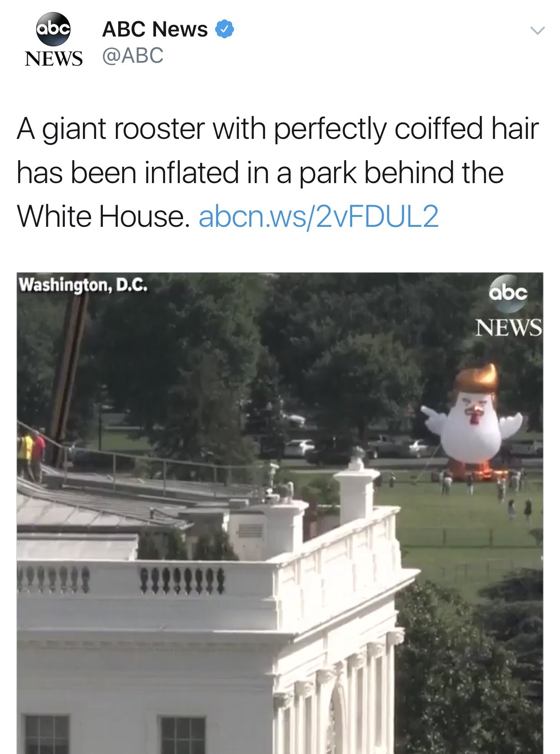Tap the NEWS text under abc avatar
This screenshot has height=754, width=560.
(x=54, y=59)
